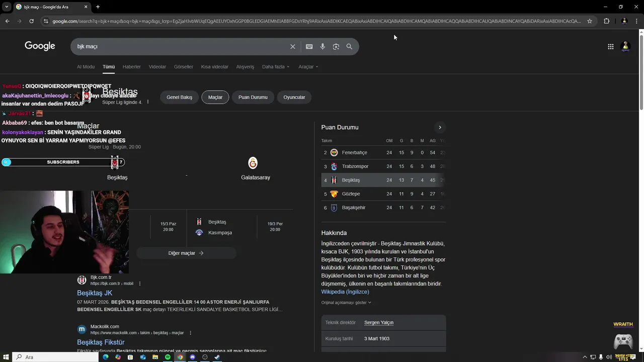Open Microsoft Edge from the taskbar
The image size is (644, 362).
coord(106,357)
